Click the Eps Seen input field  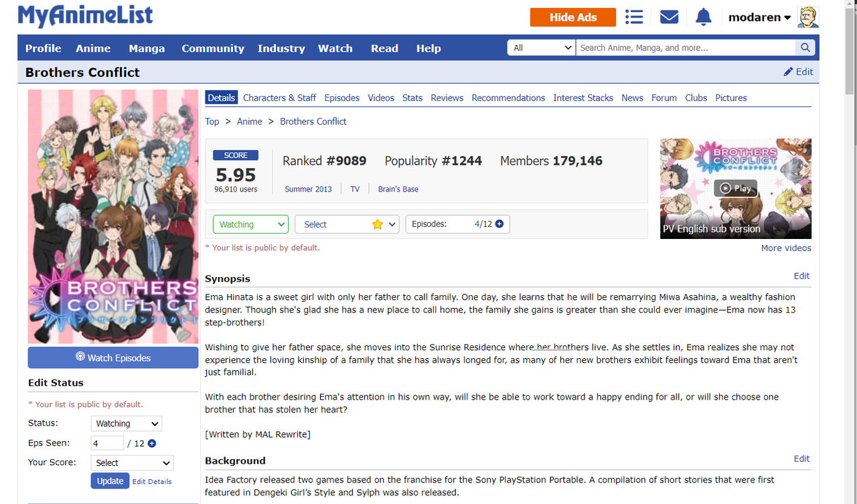coord(107,443)
